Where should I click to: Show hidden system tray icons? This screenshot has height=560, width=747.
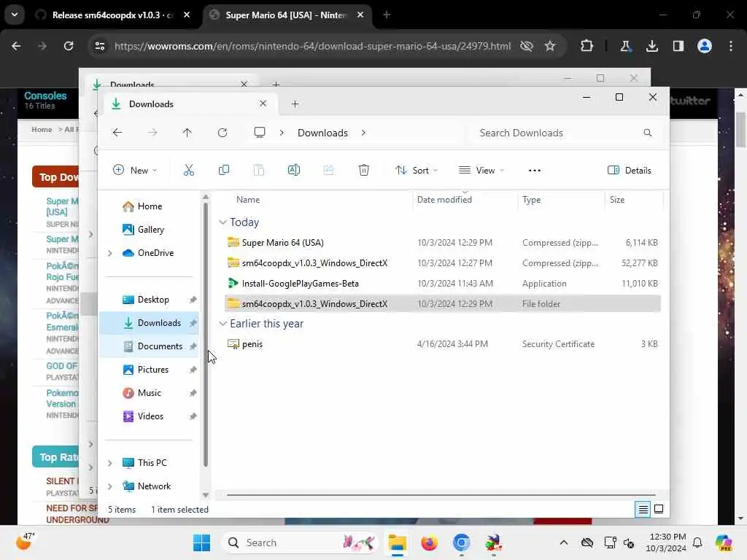point(564,542)
